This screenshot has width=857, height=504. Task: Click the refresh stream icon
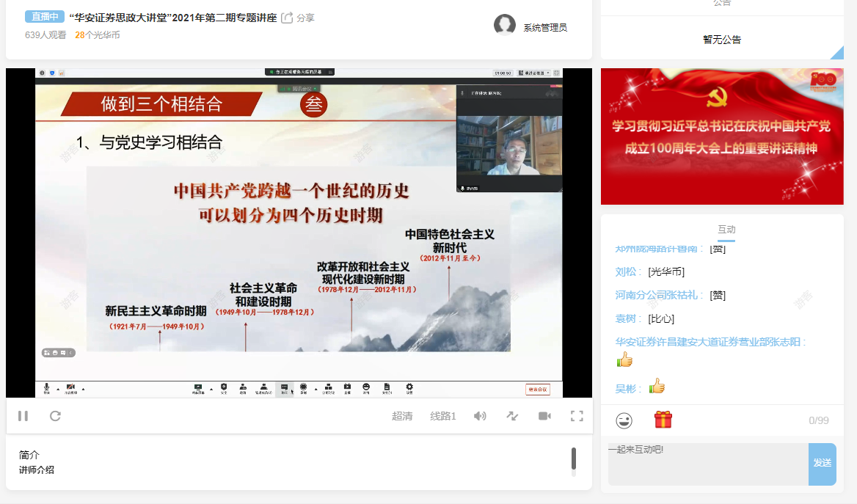tap(55, 416)
